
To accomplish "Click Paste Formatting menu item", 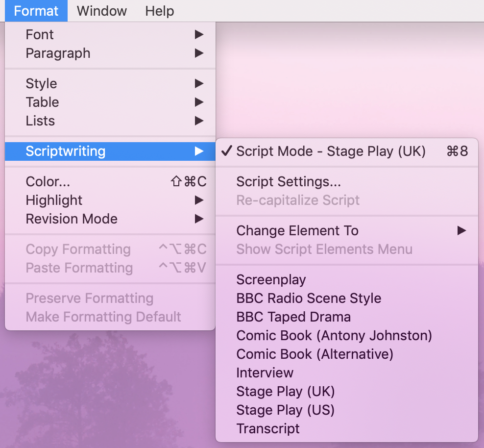I will tap(110, 268).
